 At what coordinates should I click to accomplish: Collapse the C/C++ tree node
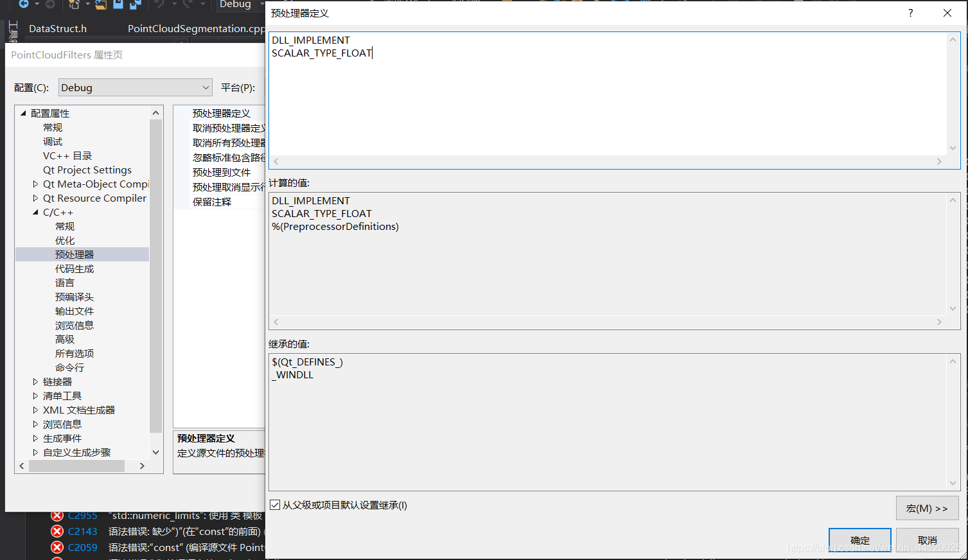click(35, 212)
